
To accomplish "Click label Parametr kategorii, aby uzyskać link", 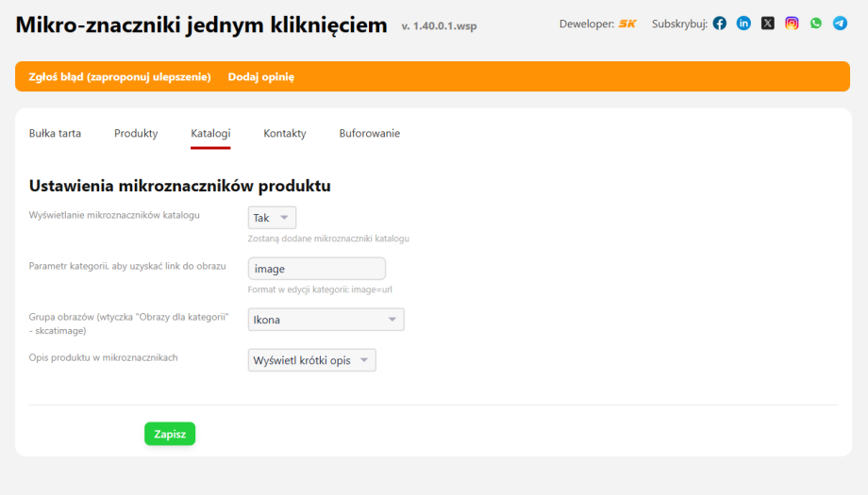I will point(127,266).
